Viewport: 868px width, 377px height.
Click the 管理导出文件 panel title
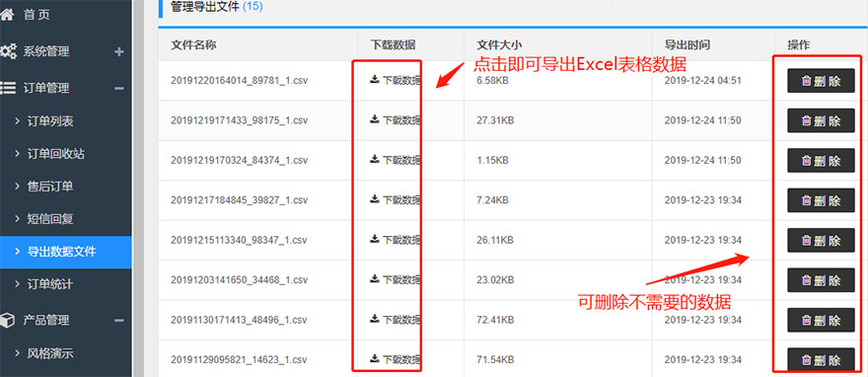(205, 7)
